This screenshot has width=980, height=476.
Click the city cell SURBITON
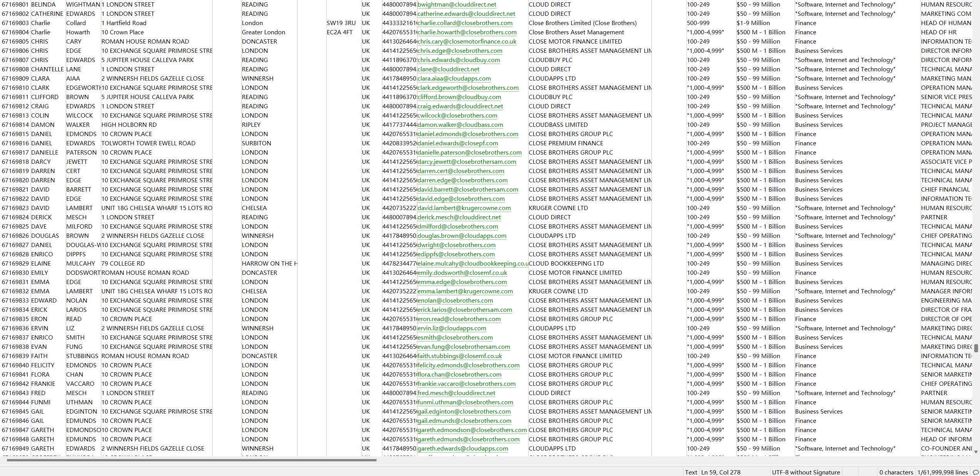coord(256,143)
